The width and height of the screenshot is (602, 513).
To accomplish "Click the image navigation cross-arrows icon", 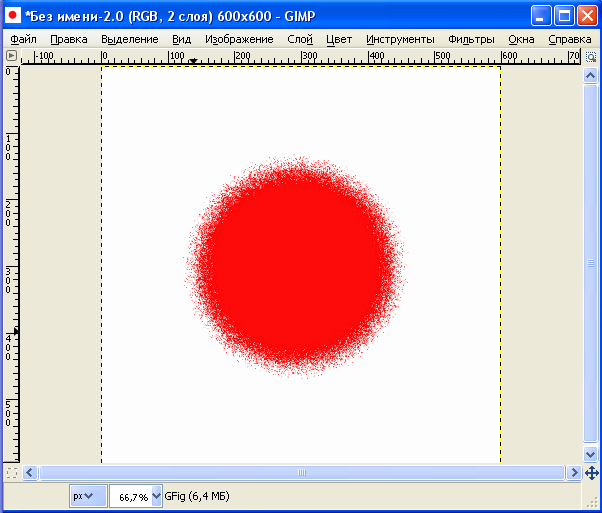I will (x=589, y=472).
